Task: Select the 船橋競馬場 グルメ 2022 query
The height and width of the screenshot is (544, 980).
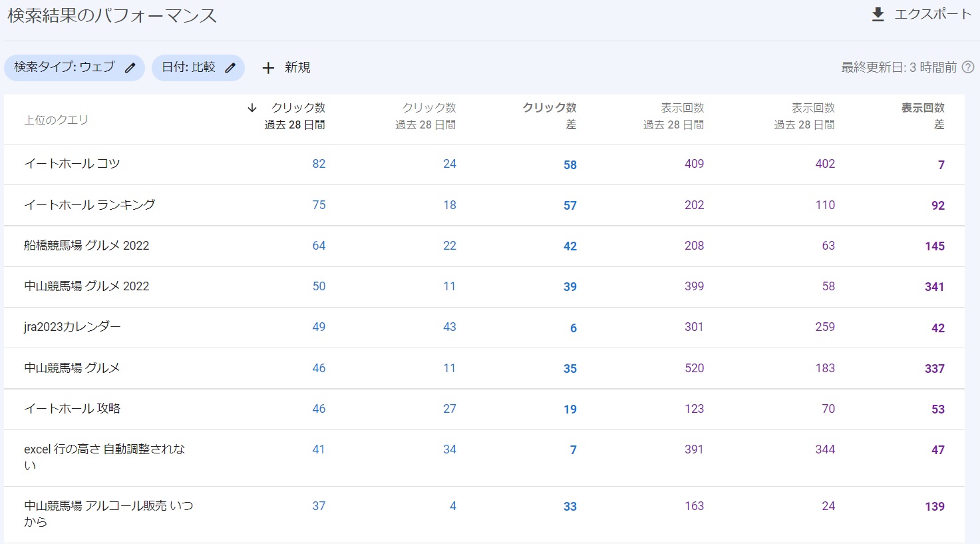Action: tap(86, 246)
